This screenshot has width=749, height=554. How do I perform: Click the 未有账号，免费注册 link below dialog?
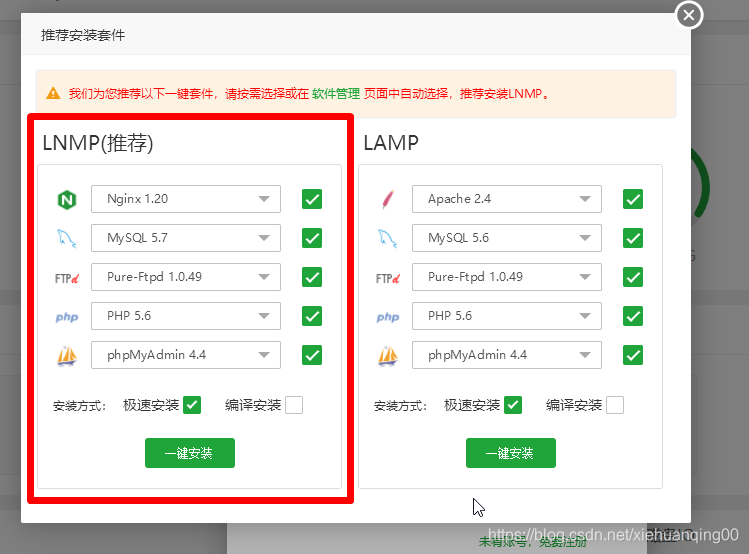(533, 542)
